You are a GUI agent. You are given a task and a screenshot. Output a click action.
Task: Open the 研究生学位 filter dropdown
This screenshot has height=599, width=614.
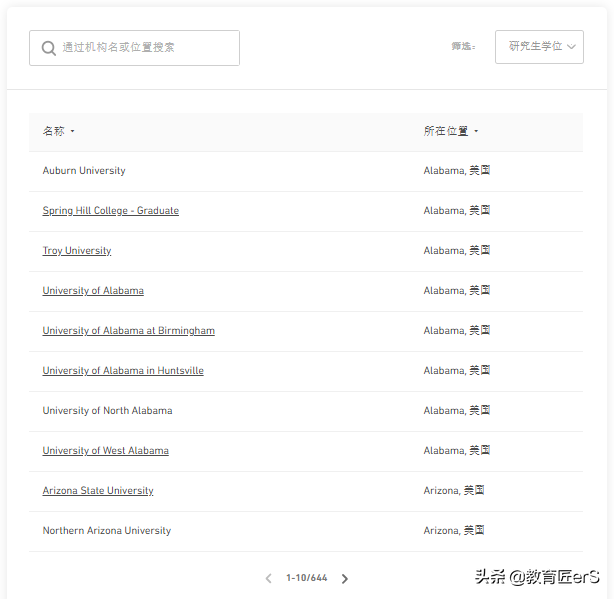click(539, 47)
